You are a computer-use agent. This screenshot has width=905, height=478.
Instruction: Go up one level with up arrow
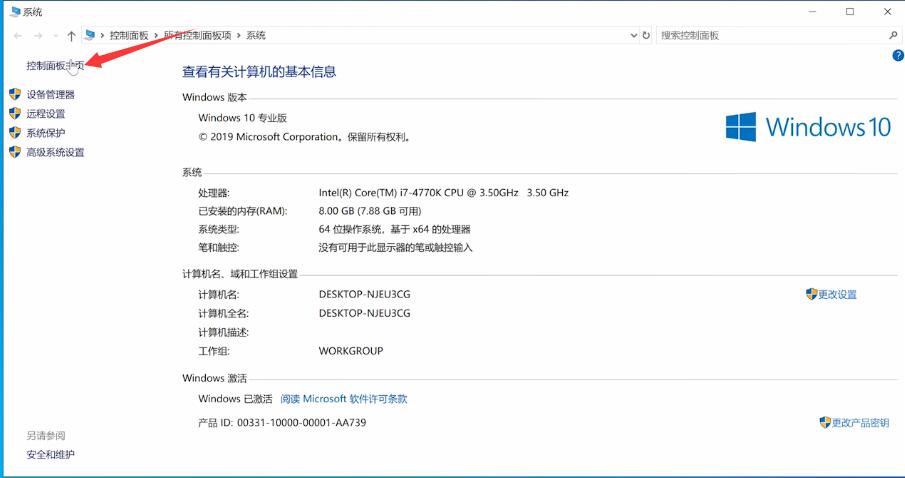71,36
